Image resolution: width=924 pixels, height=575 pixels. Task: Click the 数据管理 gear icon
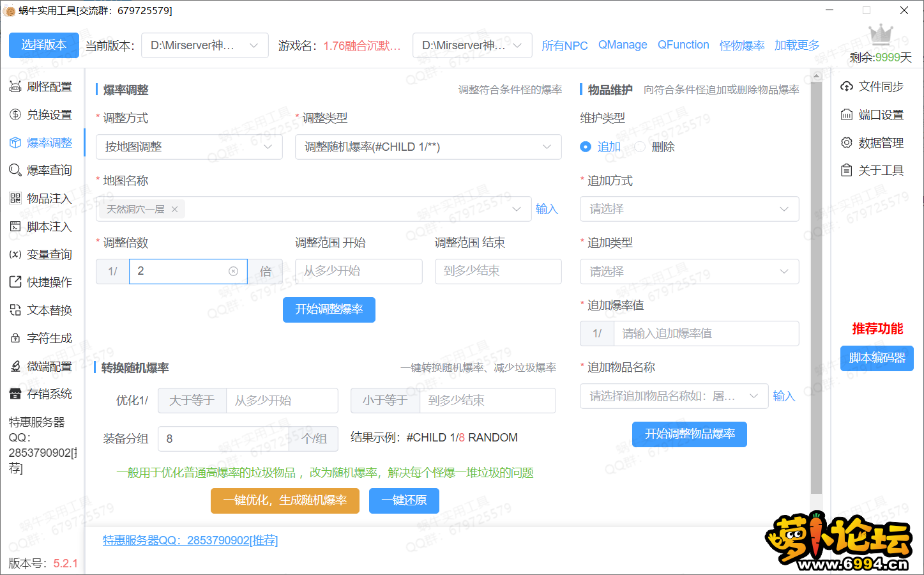847,142
